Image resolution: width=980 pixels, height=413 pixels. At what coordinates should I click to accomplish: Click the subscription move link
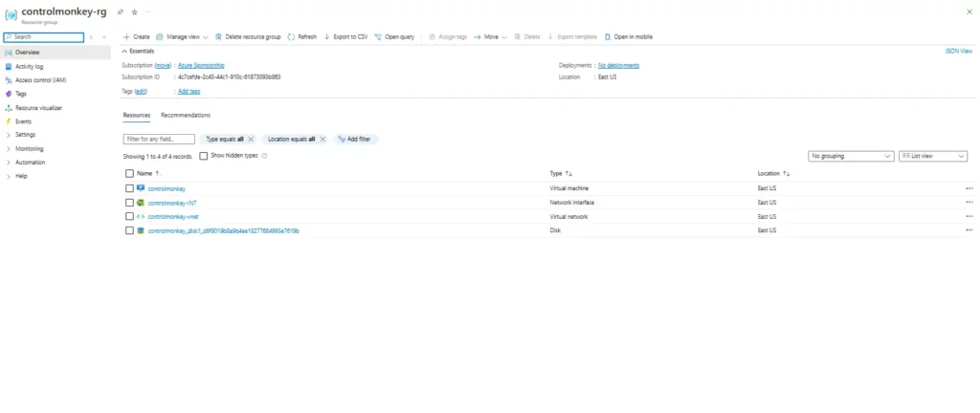(x=163, y=66)
